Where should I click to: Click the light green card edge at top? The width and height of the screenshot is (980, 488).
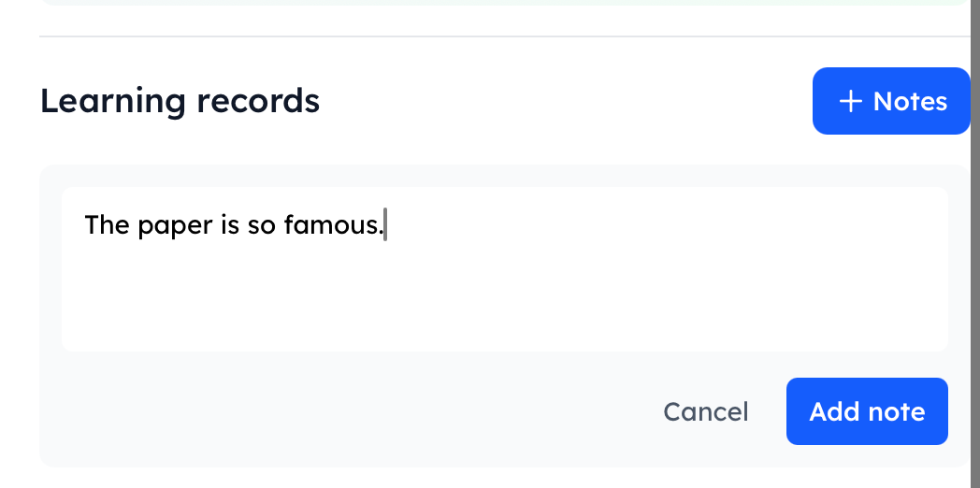tap(505, 3)
